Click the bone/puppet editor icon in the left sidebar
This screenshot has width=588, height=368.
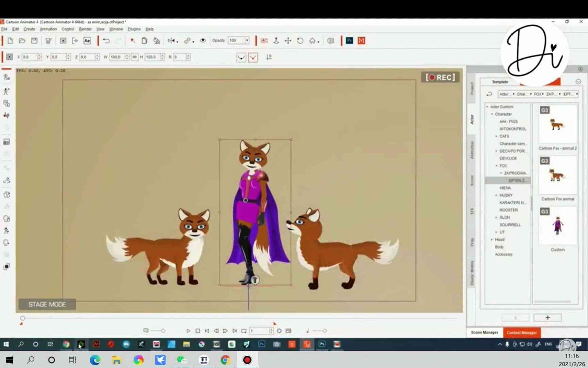(x=6, y=91)
